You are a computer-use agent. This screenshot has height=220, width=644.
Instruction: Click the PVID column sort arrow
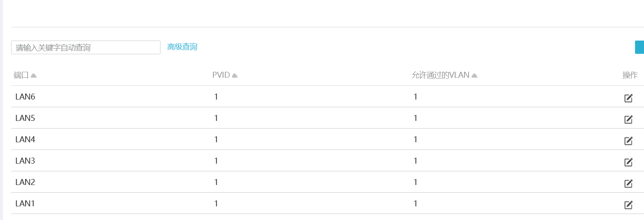point(235,76)
